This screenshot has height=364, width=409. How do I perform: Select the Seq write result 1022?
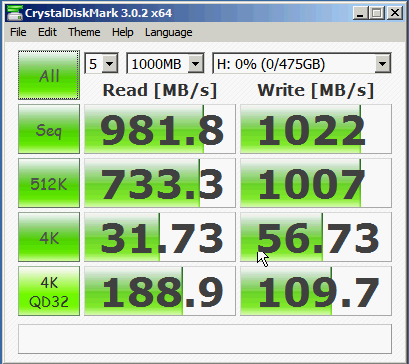pyautogui.click(x=316, y=129)
